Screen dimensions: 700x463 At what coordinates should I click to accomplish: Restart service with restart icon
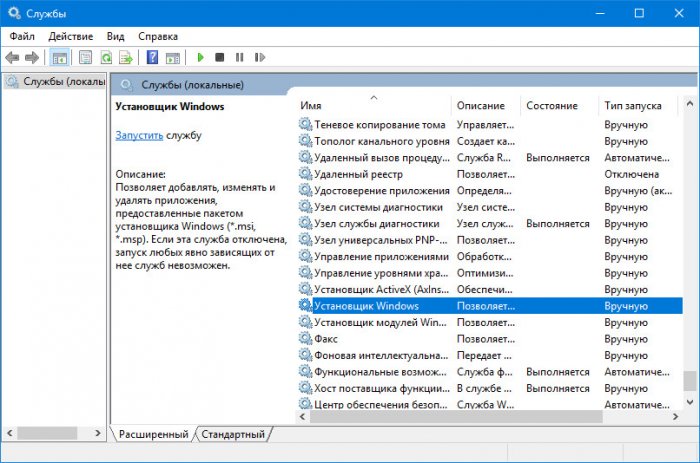[260, 57]
